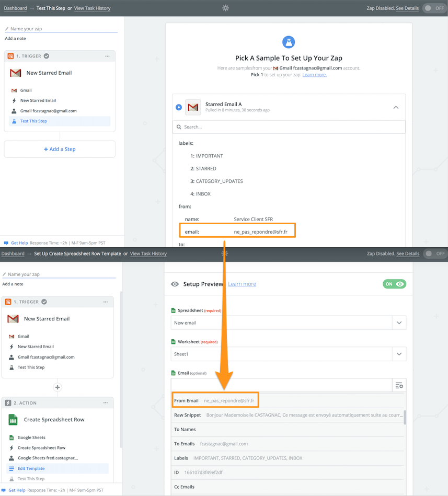Image resolution: width=448 pixels, height=496 pixels.
Task: Open trigger step options menu in upper screenshot
Action: (107, 56)
